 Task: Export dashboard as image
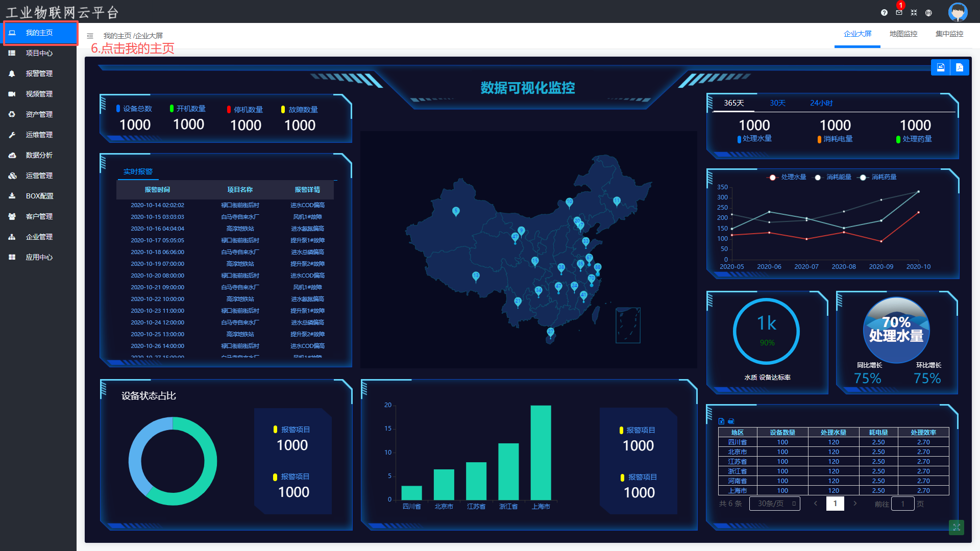pos(941,67)
